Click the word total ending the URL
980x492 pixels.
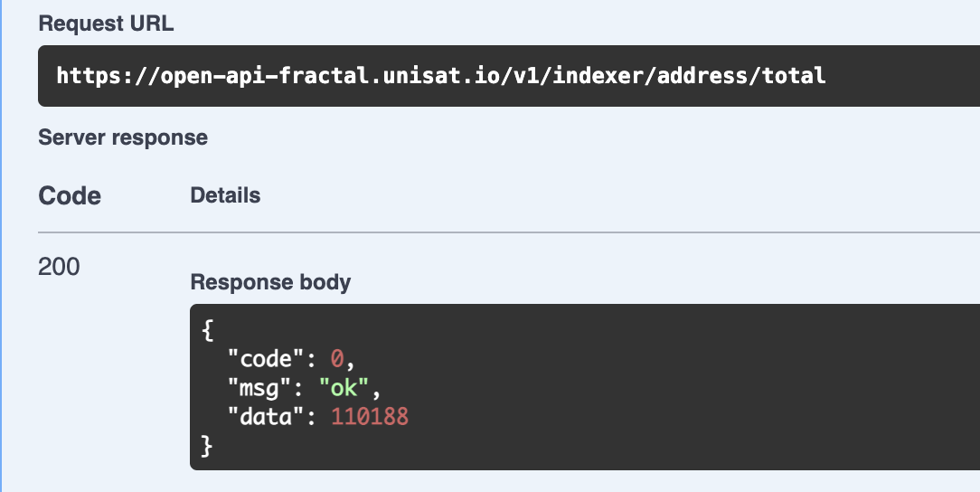point(796,76)
